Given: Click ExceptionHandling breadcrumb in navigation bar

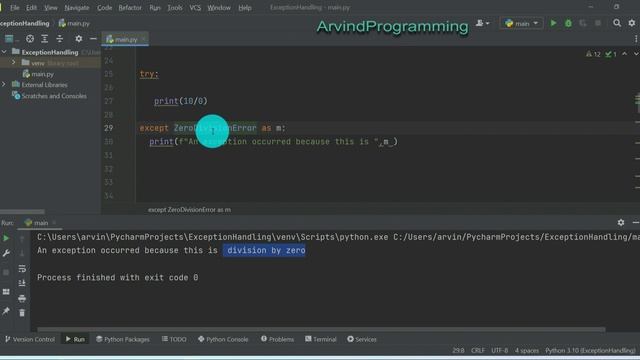Looking at the screenshot, I should coord(24,23).
